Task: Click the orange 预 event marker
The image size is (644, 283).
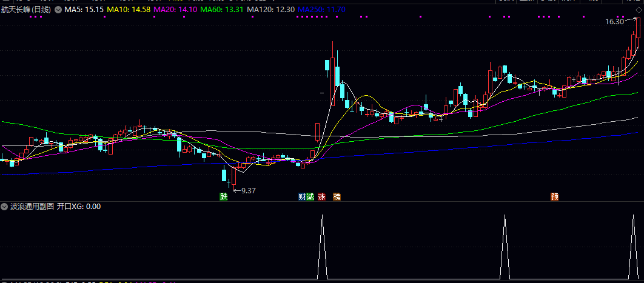Action: pyautogui.click(x=554, y=196)
